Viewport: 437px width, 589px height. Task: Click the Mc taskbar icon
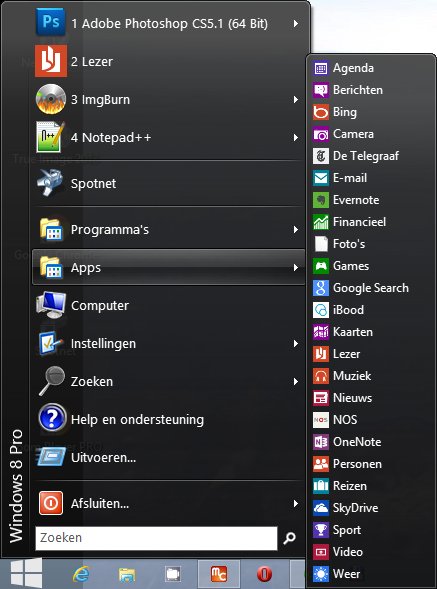tap(219, 574)
